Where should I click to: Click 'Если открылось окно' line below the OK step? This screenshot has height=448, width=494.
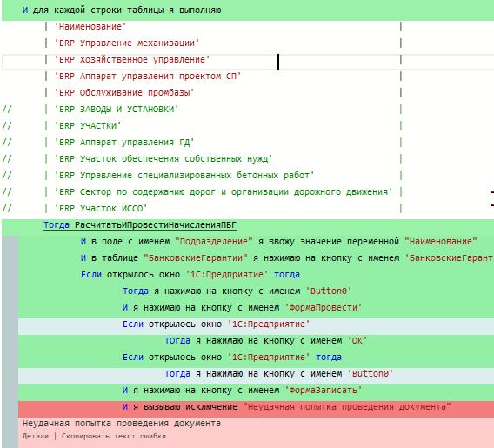click(x=232, y=358)
